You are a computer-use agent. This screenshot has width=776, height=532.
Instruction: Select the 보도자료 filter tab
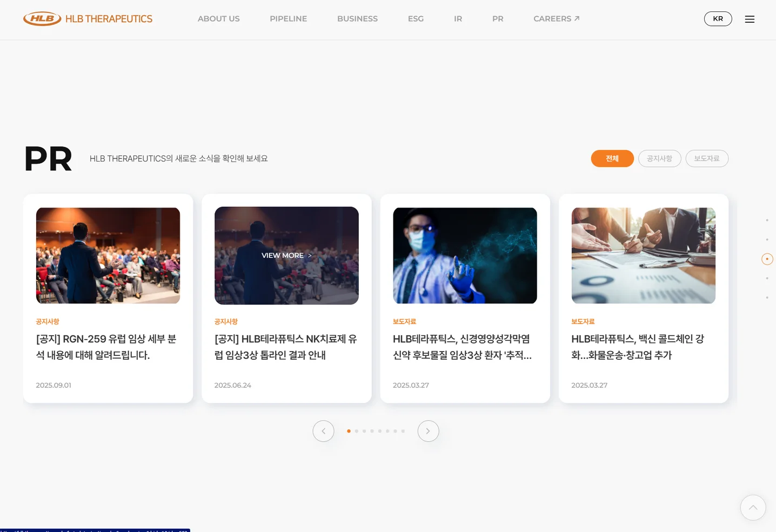click(707, 158)
